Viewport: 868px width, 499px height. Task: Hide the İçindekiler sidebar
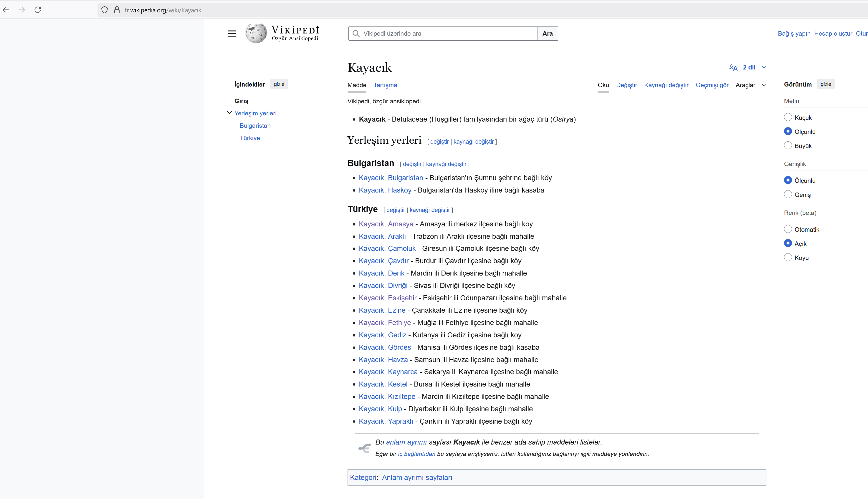[279, 84]
